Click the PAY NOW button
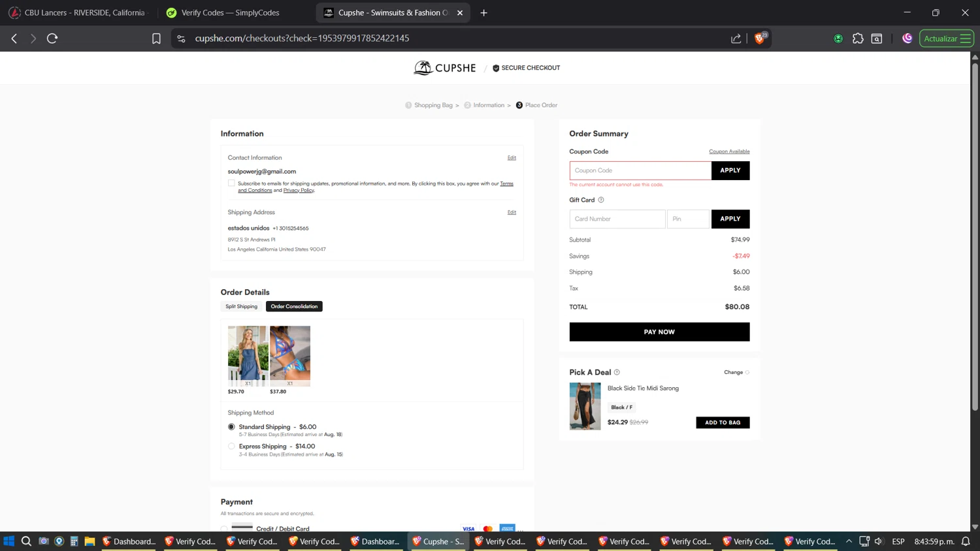The height and width of the screenshot is (551, 980). pyautogui.click(x=659, y=332)
